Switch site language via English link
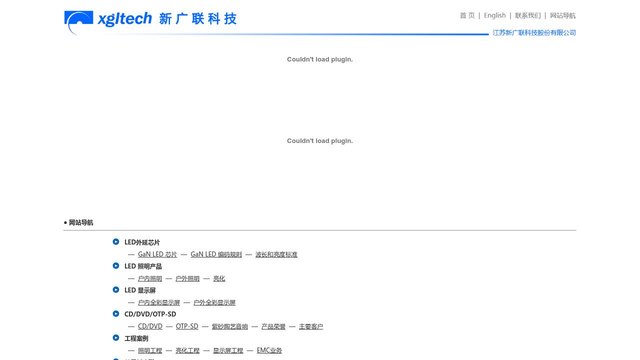The image size is (640, 360). (x=495, y=16)
